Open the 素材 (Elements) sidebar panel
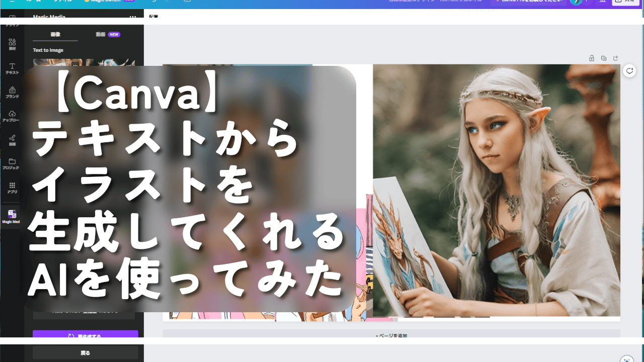 (x=12, y=45)
